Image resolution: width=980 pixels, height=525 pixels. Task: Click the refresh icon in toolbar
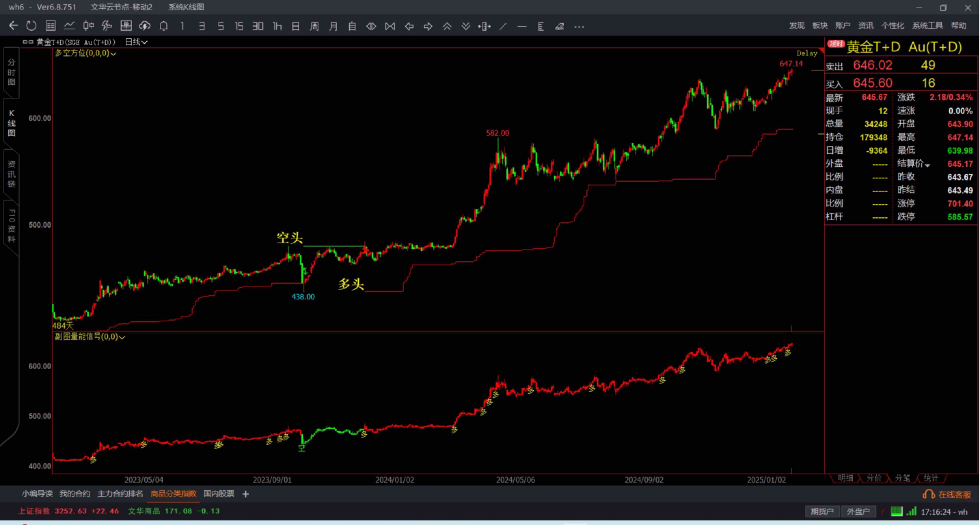[31, 26]
